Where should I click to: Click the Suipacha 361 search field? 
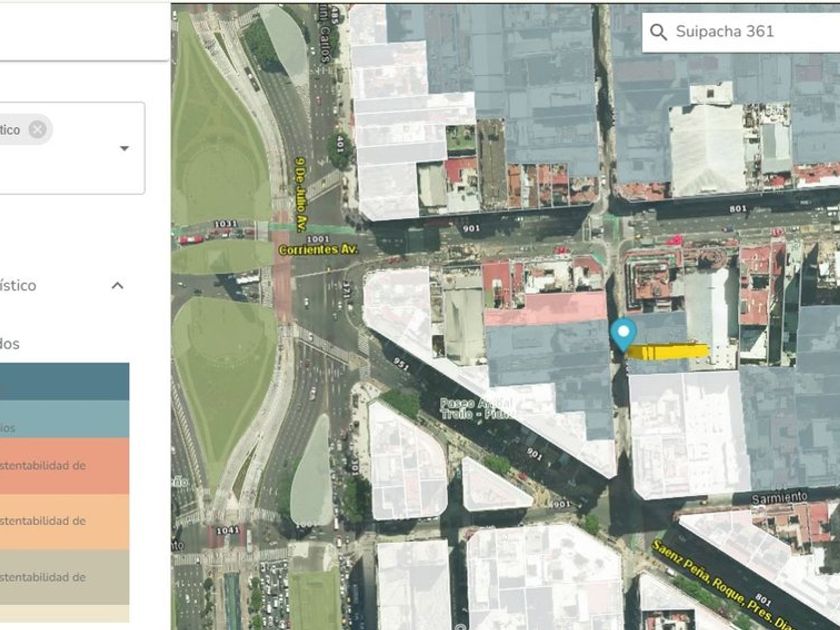pos(741,32)
